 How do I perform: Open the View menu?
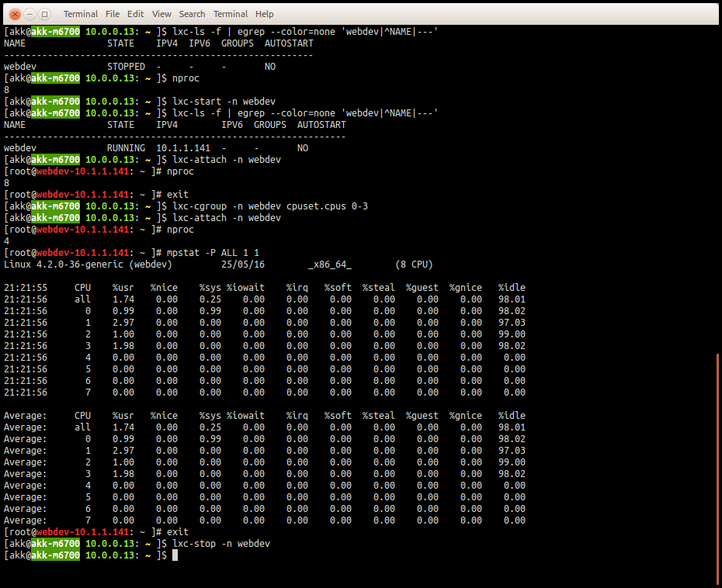coord(161,14)
